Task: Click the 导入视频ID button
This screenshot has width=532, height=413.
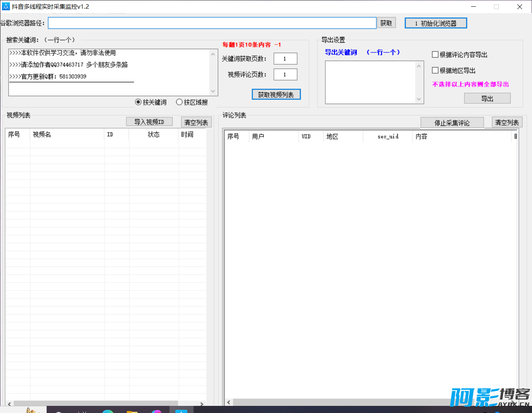Action: [149, 122]
